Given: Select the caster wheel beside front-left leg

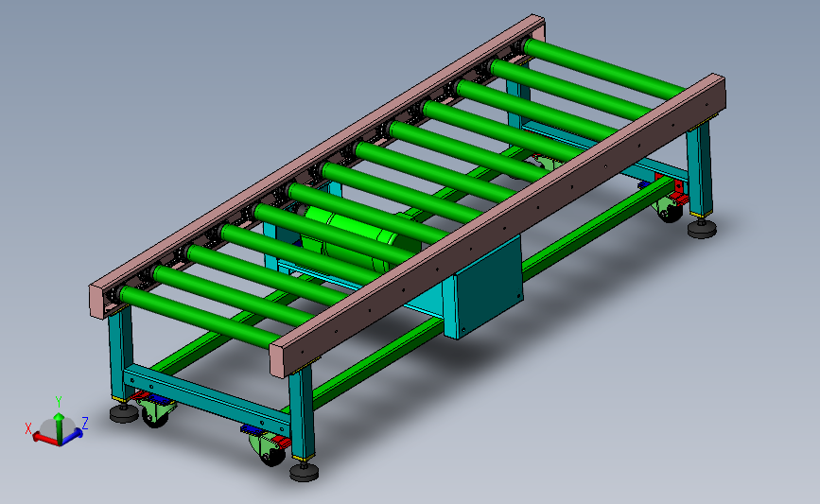Looking at the screenshot, I should coord(155,412).
